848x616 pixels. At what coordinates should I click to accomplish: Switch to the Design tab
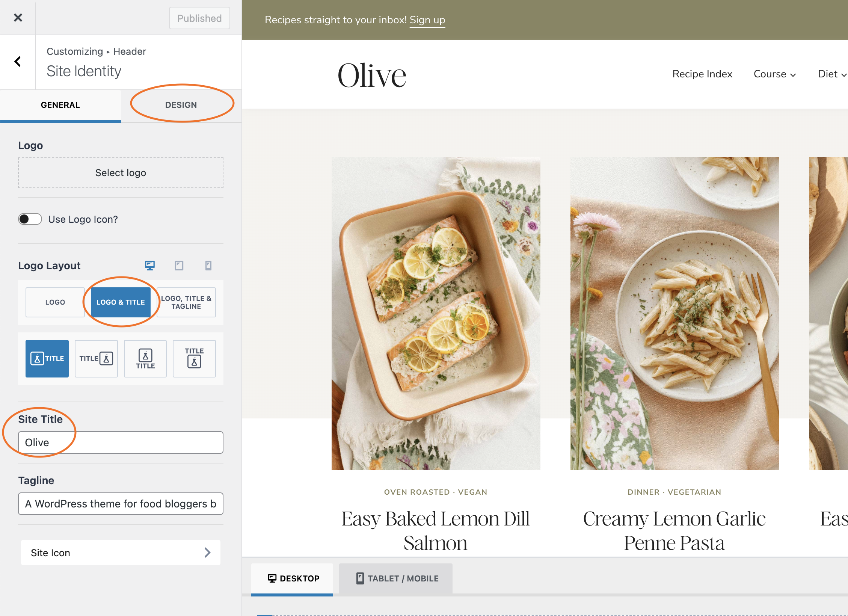[181, 105]
